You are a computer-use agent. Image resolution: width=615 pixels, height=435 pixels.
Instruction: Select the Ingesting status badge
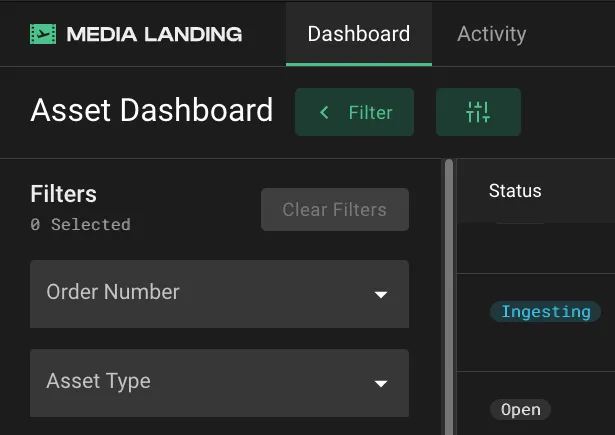545,312
